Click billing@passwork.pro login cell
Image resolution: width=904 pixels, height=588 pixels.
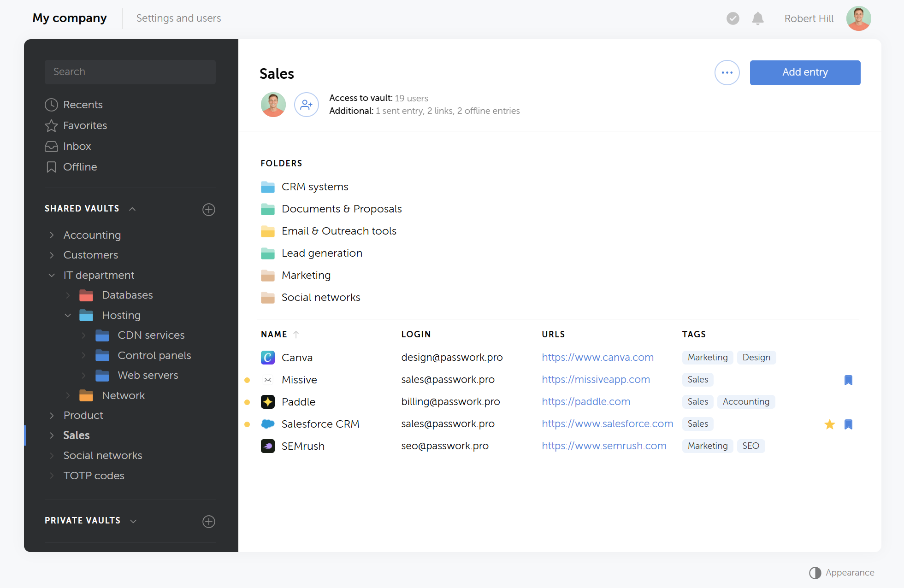450,402
